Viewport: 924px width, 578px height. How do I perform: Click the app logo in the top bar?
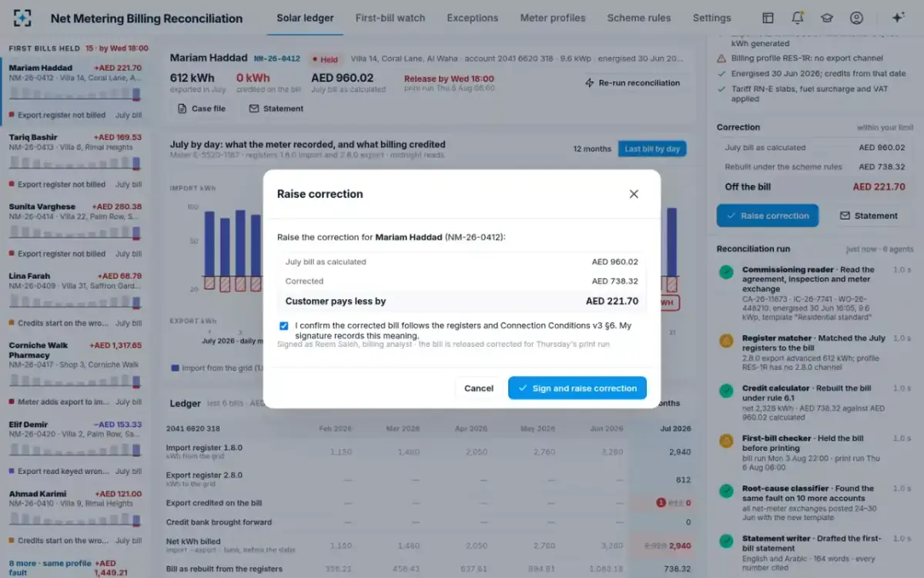click(22, 18)
